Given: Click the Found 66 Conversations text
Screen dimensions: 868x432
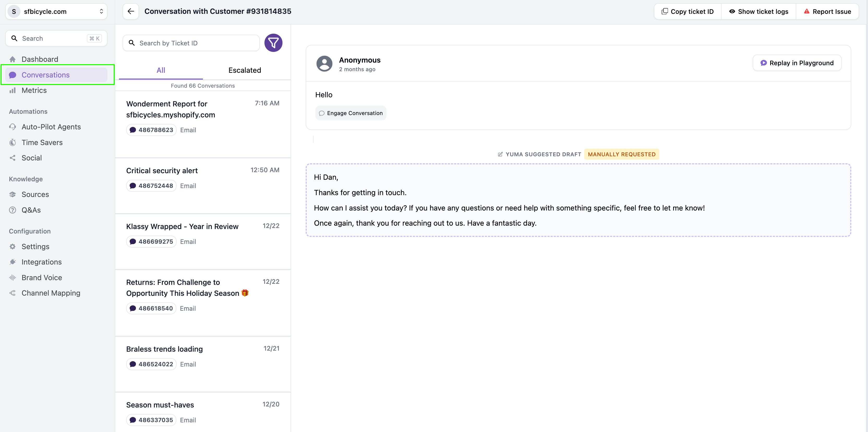Looking at the screenshot, I should coord(203,86).
